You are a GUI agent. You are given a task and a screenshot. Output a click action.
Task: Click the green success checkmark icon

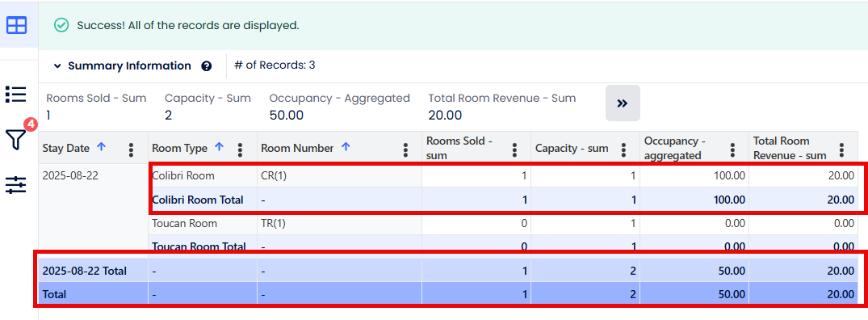61,26
